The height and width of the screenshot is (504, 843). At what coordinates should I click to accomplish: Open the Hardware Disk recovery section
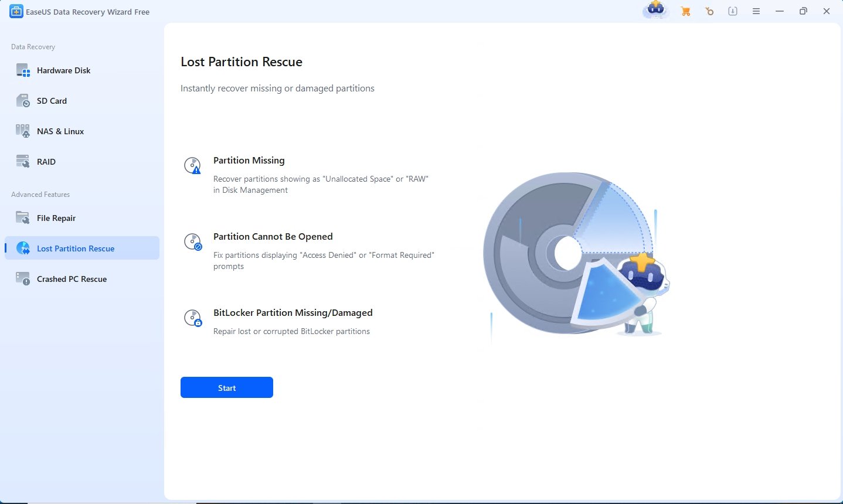63,70
